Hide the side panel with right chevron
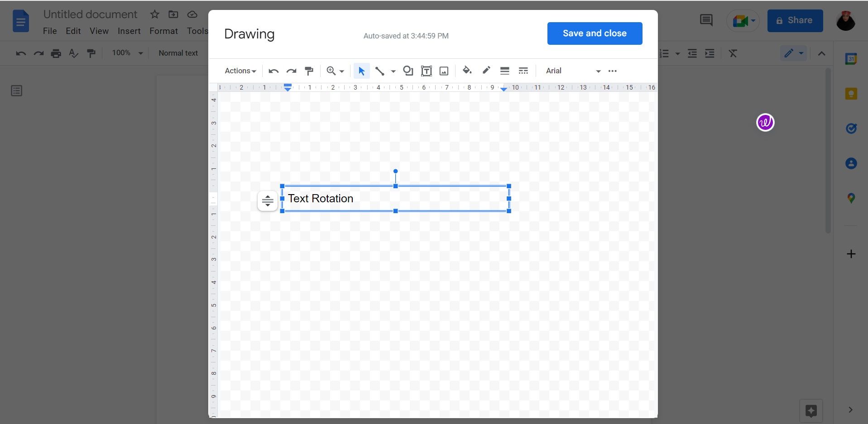Viewport: 868px width, 424px height. [851, 410]
